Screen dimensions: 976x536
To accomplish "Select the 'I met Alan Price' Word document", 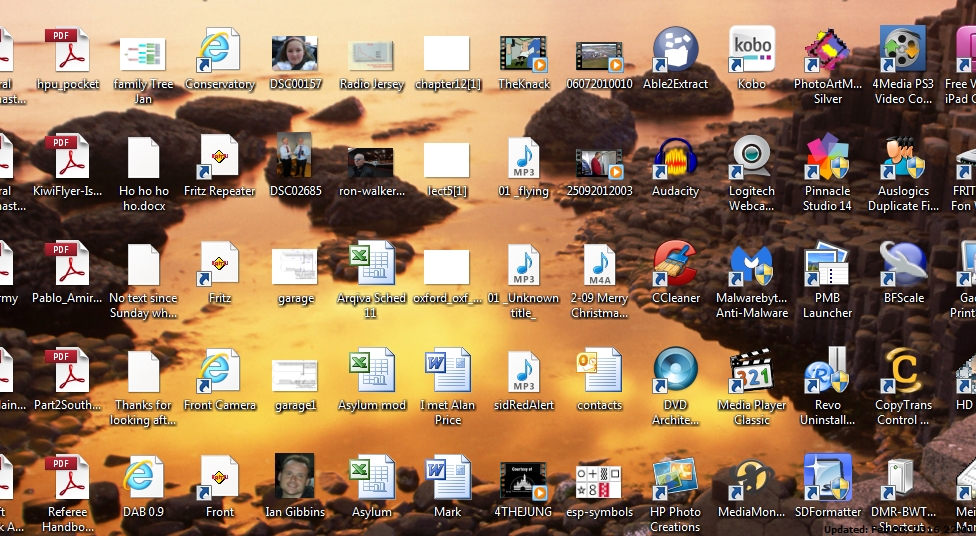I will [x=447, y=372].
